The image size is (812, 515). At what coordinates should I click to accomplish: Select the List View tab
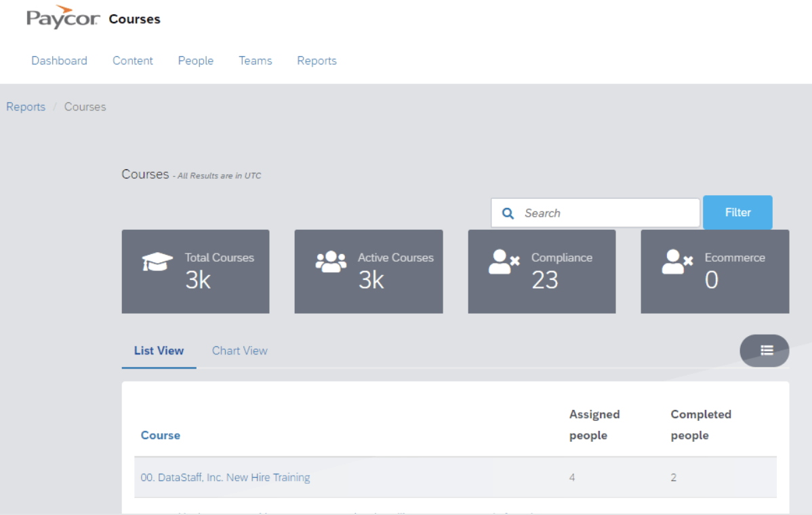point(159,350)
